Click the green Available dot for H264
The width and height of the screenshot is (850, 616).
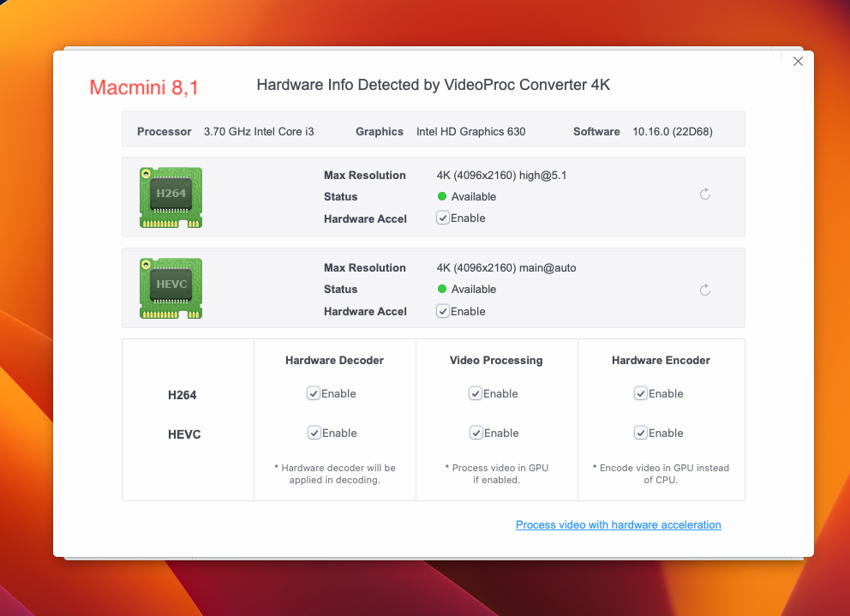pyautogui.click(x=442, y=196)
